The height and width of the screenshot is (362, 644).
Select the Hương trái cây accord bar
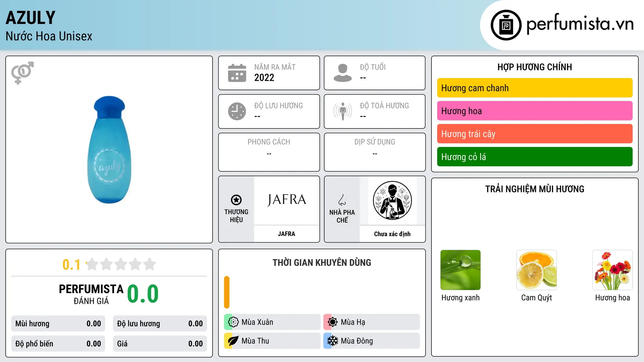(x=535, y=134)
